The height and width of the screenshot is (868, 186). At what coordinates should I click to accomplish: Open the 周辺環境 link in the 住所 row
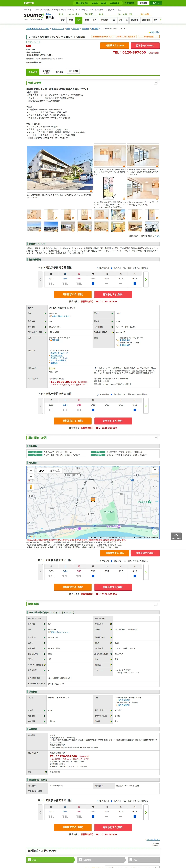click(55, 340)
